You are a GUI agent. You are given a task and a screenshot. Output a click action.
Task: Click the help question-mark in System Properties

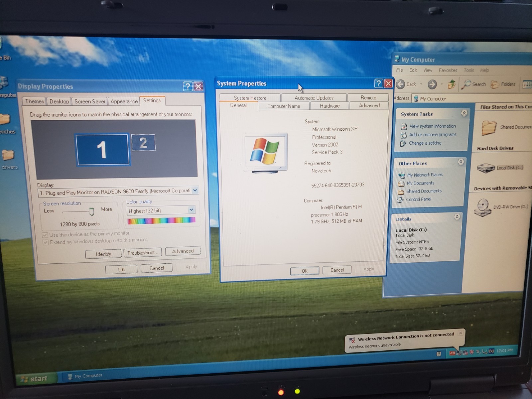(x=378, y=83)
